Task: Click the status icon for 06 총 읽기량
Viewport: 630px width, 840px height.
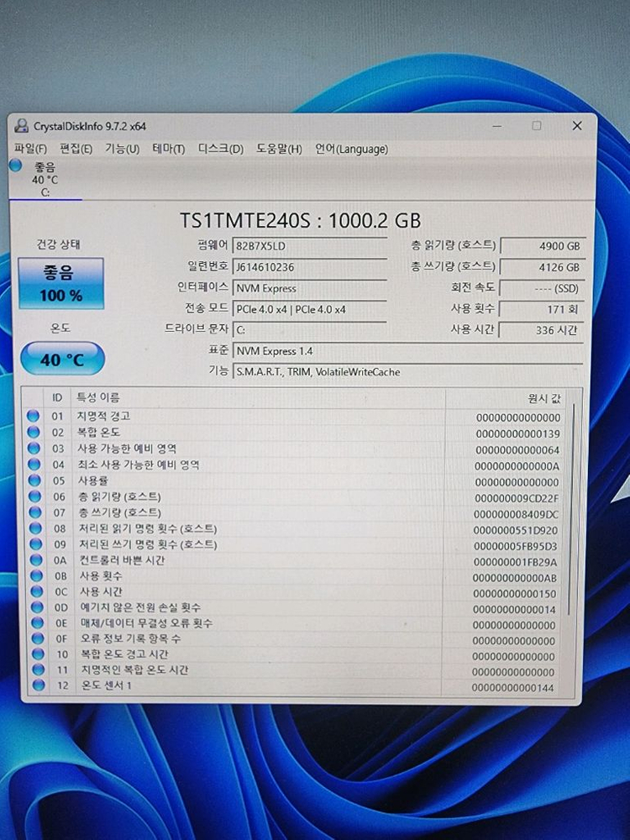Action: 34,496
